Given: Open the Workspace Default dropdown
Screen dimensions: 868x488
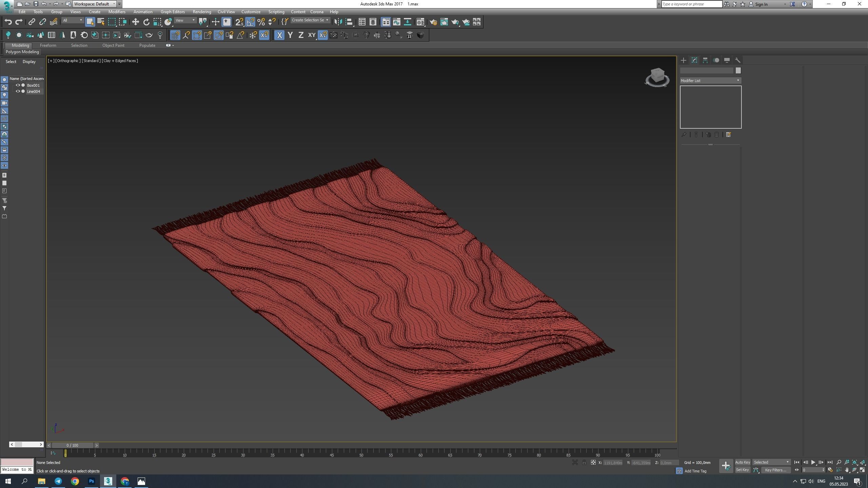Looking at the screenshot, I should [95, 4].
